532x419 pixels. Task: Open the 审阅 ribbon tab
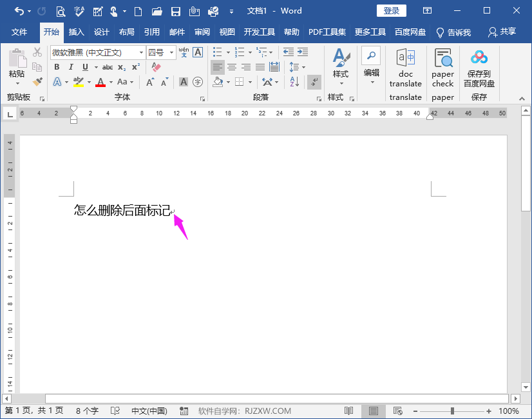202,32
